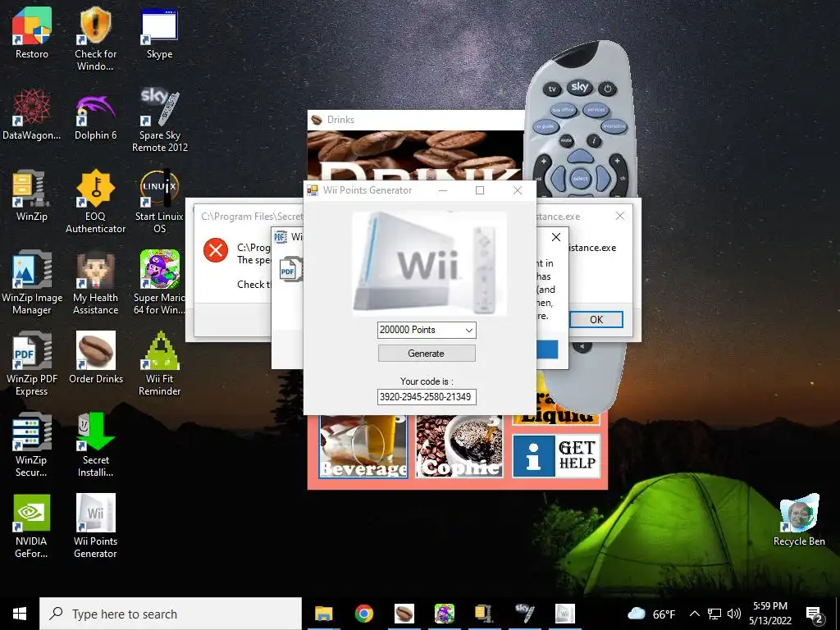Open the Recycle Ben desktop icon
This screenshot has height=630, width=840.
pyautogui.click(x=799, y=521)
